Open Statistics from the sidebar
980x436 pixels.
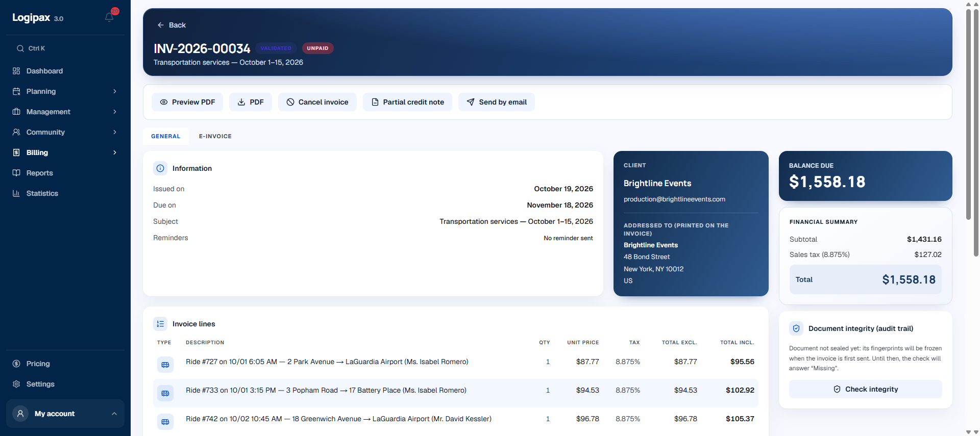[65, 193]
